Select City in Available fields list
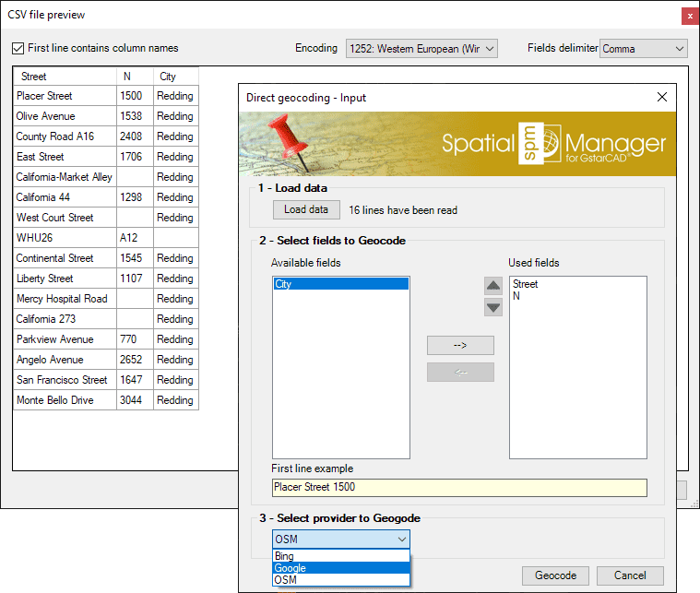 click(339, 284)
